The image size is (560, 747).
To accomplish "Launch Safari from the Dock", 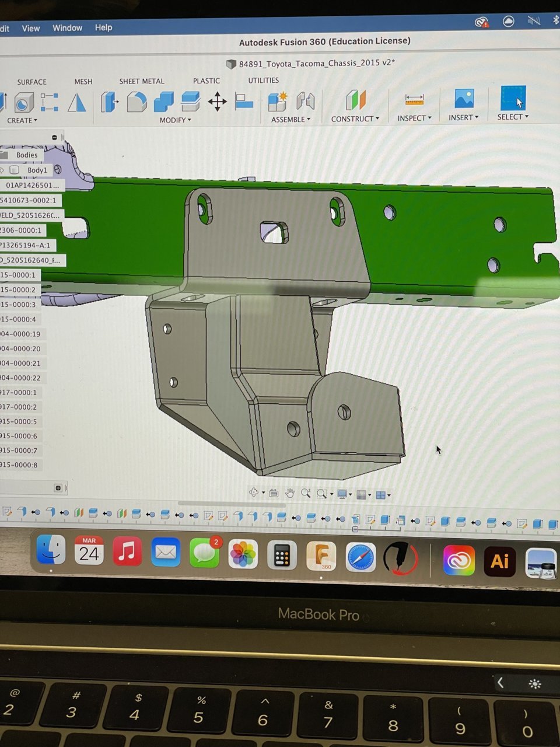I will point(360,558).
